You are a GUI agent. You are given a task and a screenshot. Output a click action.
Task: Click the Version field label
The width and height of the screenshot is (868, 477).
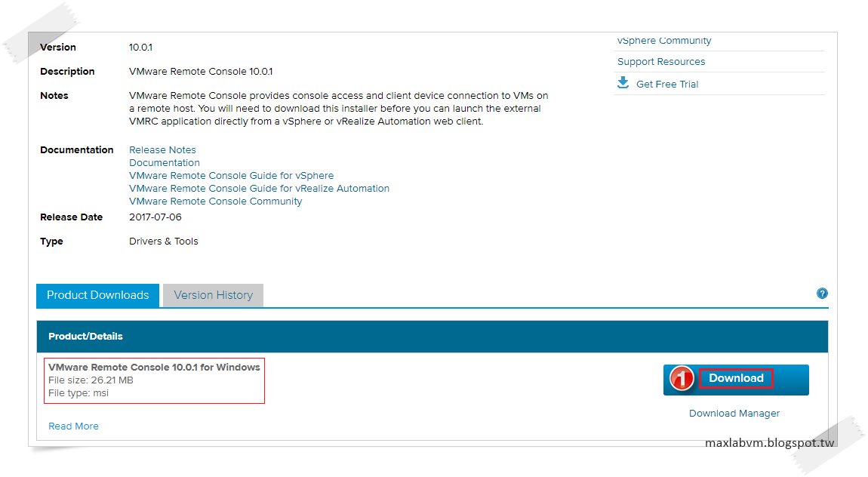coord(57,48)
